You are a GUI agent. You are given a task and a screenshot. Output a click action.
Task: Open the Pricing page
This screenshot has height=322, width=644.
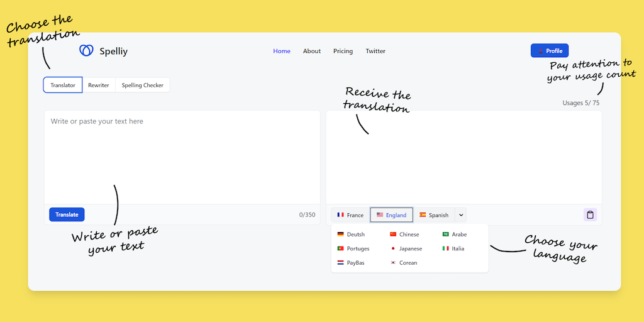tap(343, 51)
